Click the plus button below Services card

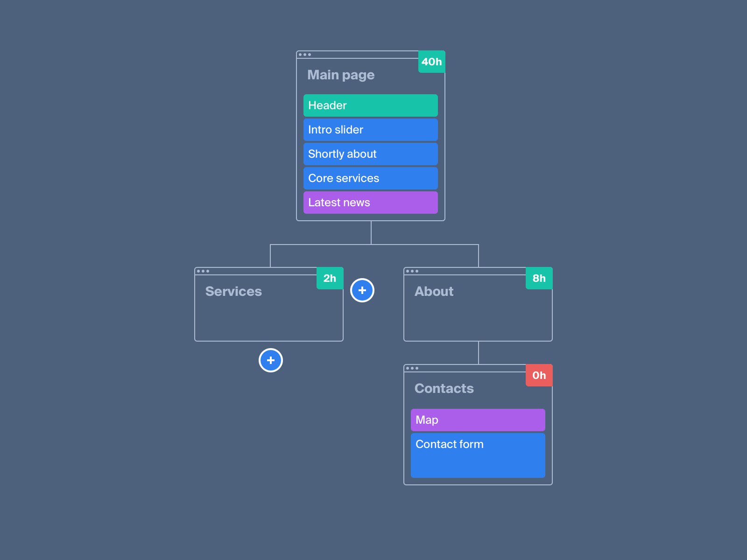click(271, 360)
